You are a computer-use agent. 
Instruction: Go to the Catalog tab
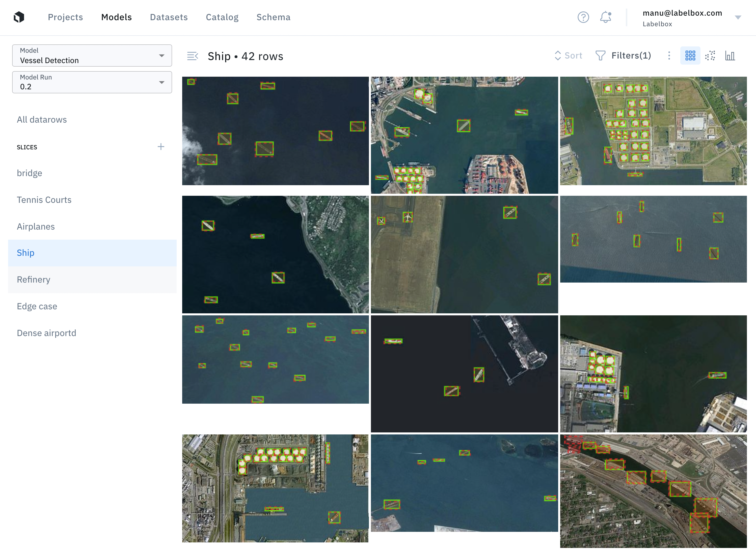point(222,17)
